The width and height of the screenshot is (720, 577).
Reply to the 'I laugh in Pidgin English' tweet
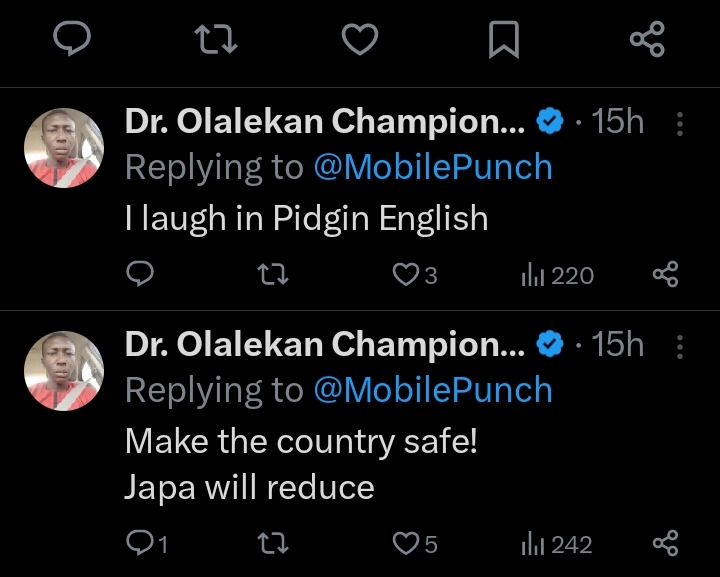[142, 274]
